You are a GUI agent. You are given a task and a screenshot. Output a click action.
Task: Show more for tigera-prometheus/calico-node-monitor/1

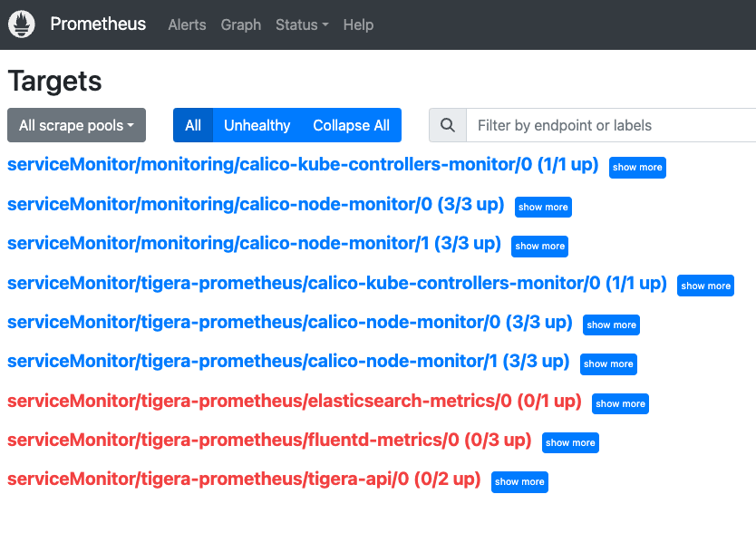pos(608,364)
